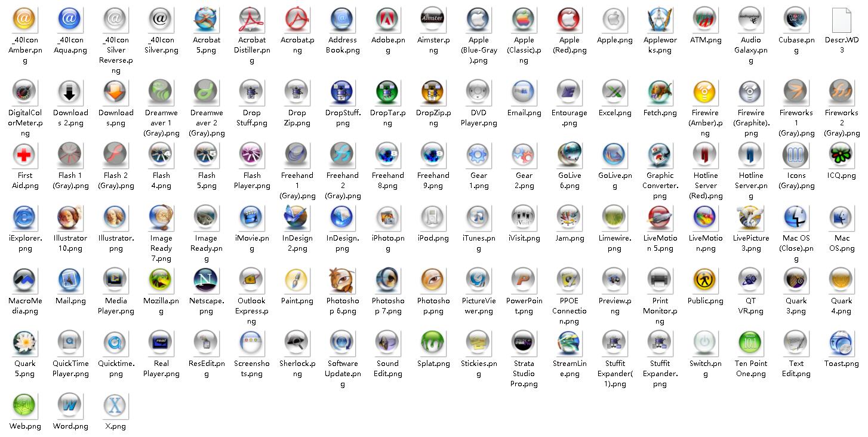Image resolution: width=868 pixels, height=437 pixels.
Task: Select the Ten Point One.png icon
Action: pyautogui.click(x=750, y=343)
